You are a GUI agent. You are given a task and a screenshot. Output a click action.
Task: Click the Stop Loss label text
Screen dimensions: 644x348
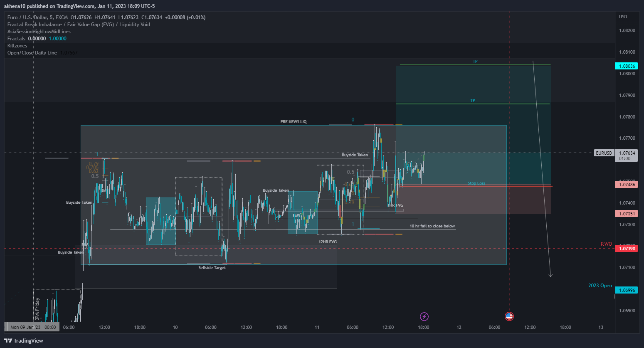(x=476, y=183)
